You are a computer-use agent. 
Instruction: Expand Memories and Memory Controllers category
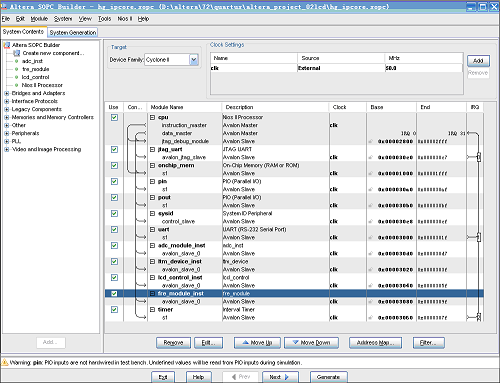tap(7, 117)
